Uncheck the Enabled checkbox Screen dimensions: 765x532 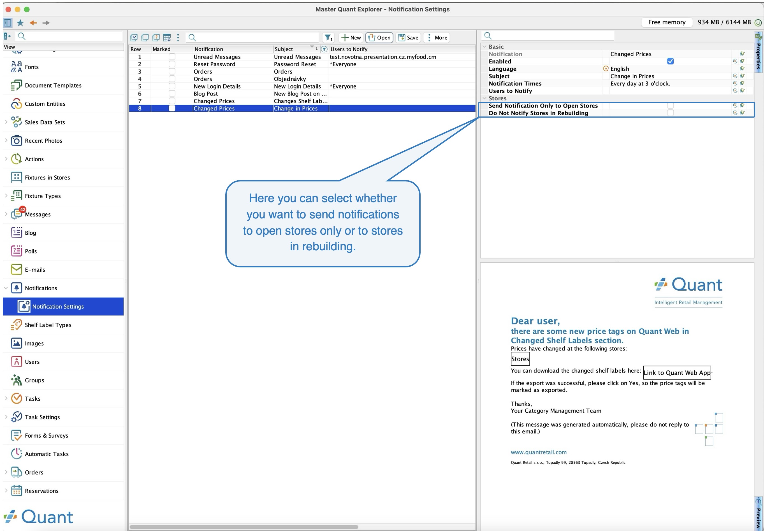pos(670,61)
